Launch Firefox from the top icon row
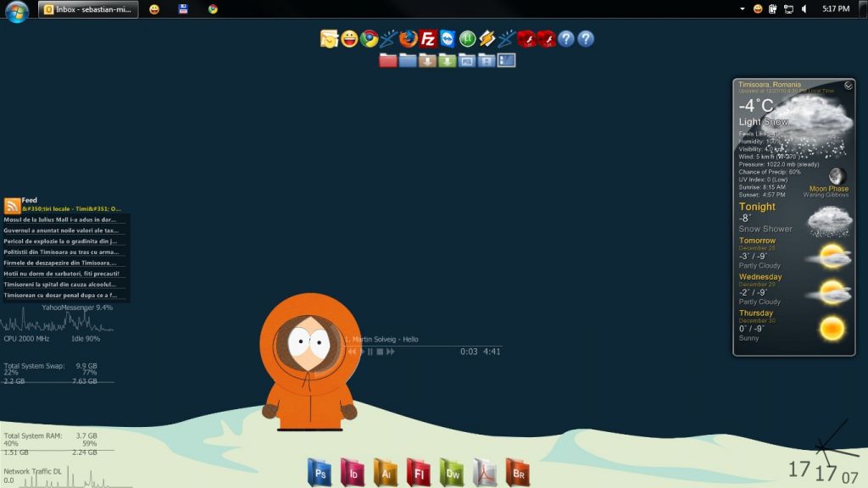The image size is (868, 488). point(409,39)
